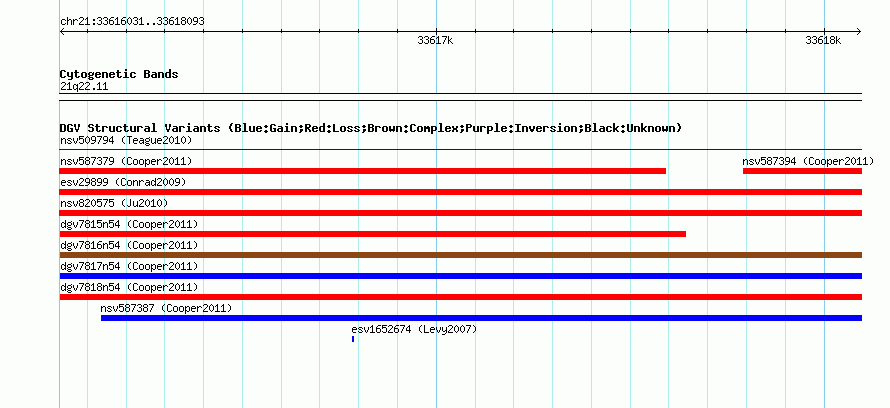Click the dgv7817n54 (Cooper2011) label
Image resolution: width=890 pixels, height=408 pixels.
129,266
